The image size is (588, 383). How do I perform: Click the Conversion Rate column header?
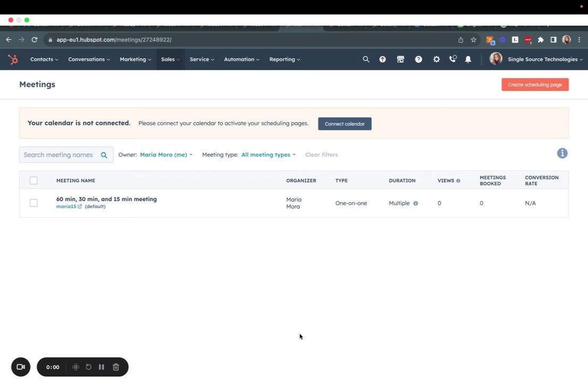[542, 180]
